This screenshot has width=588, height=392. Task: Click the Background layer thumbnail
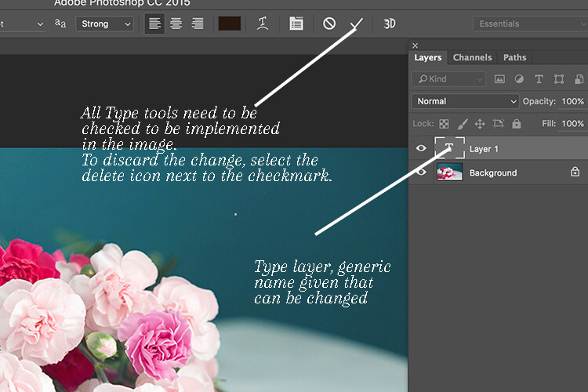point(450,172)
